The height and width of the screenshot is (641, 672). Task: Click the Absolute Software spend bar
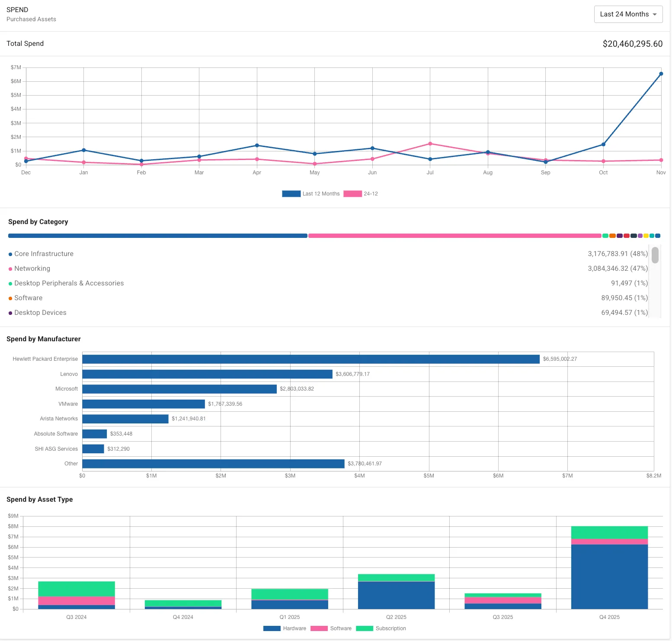click(x=95, y=434)
